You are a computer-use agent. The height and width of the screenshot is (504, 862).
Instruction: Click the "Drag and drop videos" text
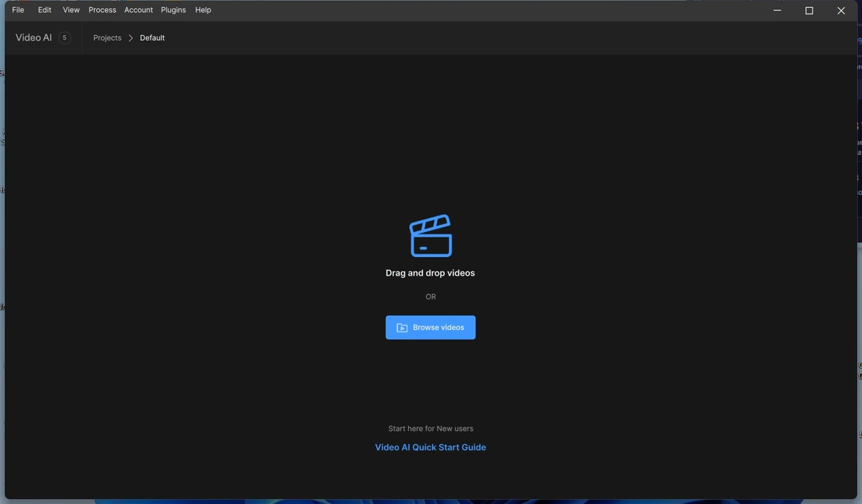(430, 273)
